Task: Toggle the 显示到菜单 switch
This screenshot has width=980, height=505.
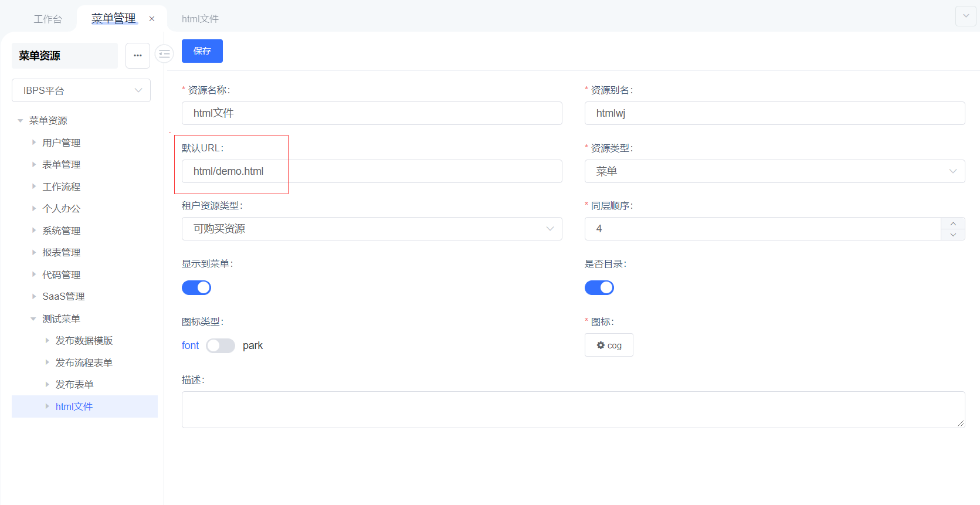Action: click(196, 287)
